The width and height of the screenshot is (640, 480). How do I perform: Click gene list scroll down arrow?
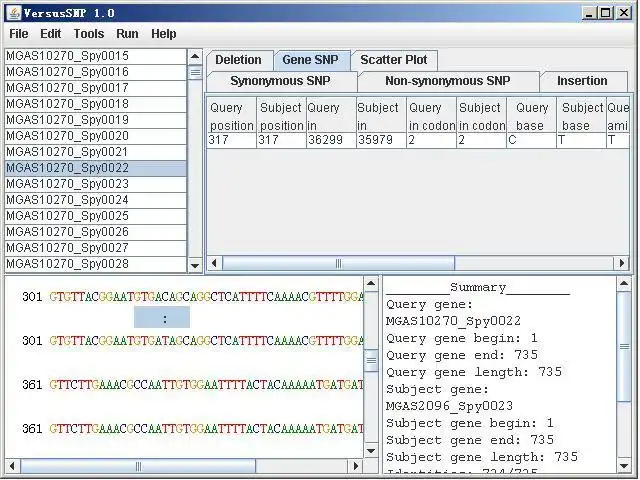(195, 266)
